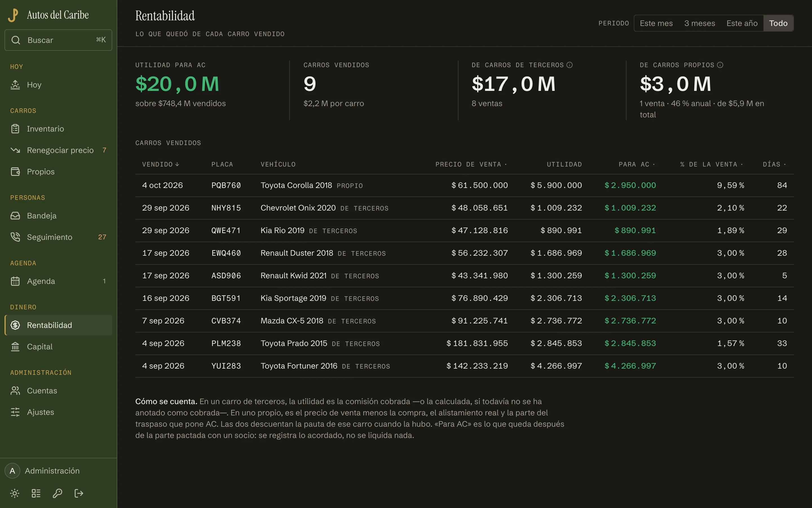The image size is (812, 508).
Task: Focus the Buscar search field
Action: point(58,40)
